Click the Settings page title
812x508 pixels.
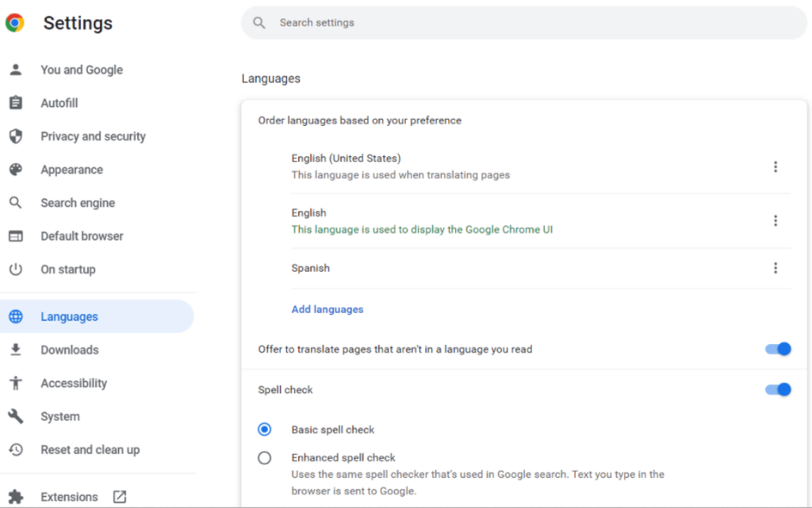[x=78, y=23]
